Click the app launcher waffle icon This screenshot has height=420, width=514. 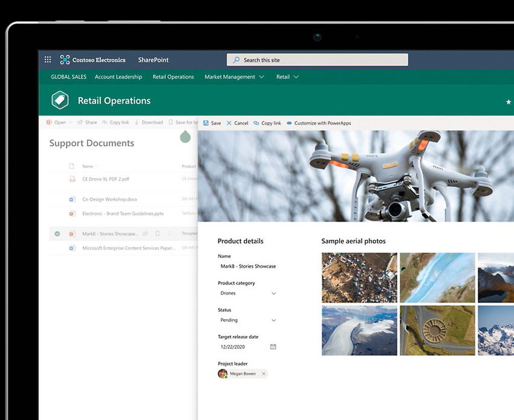point(47,59)
